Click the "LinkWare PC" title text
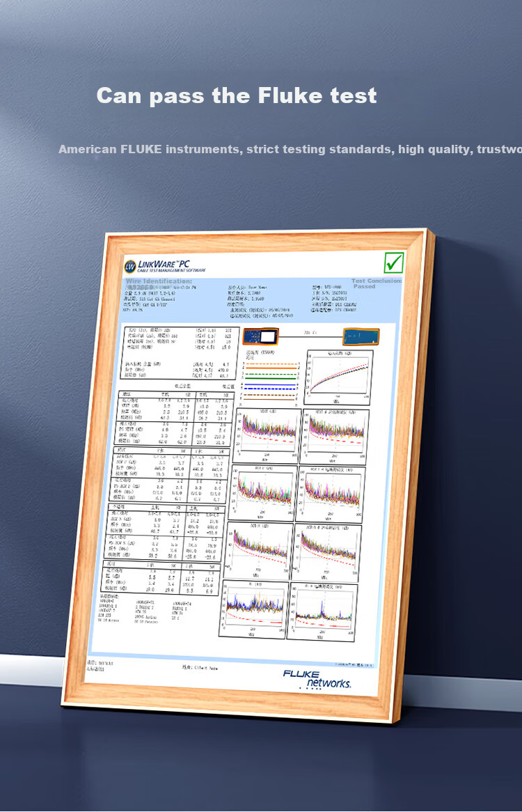Screen dimensions: 522x812 pos(164,264)
